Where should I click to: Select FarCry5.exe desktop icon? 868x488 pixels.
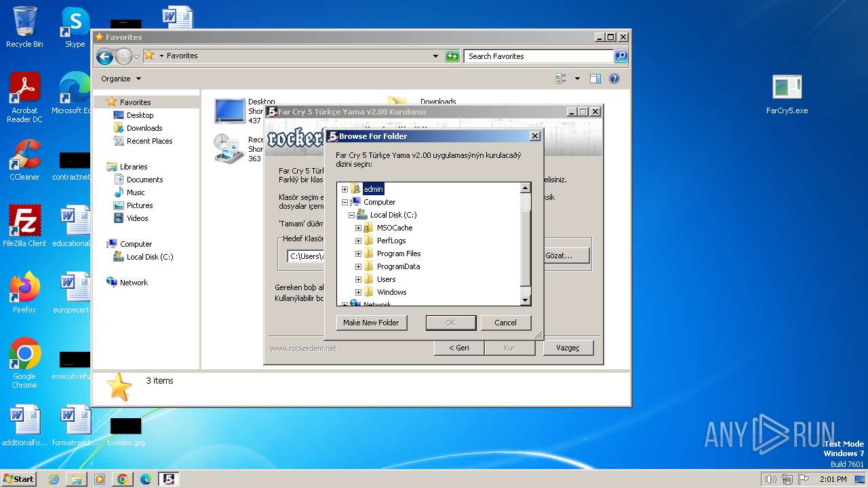pos(787,94)
